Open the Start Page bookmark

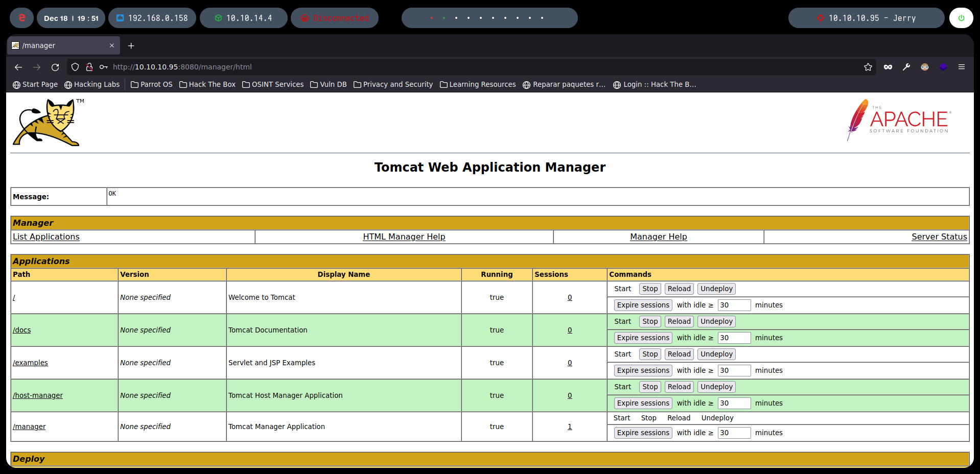point(35,84)
